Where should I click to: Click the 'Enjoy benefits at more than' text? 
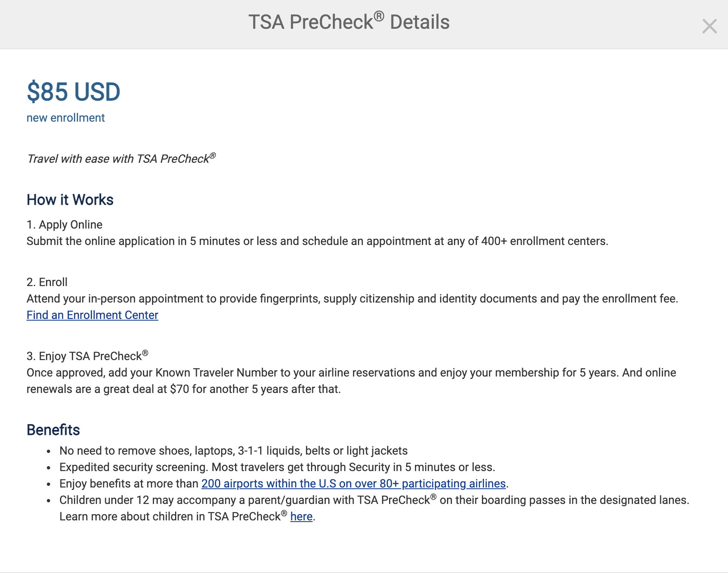pyautogui.click(x=129, y=483)
